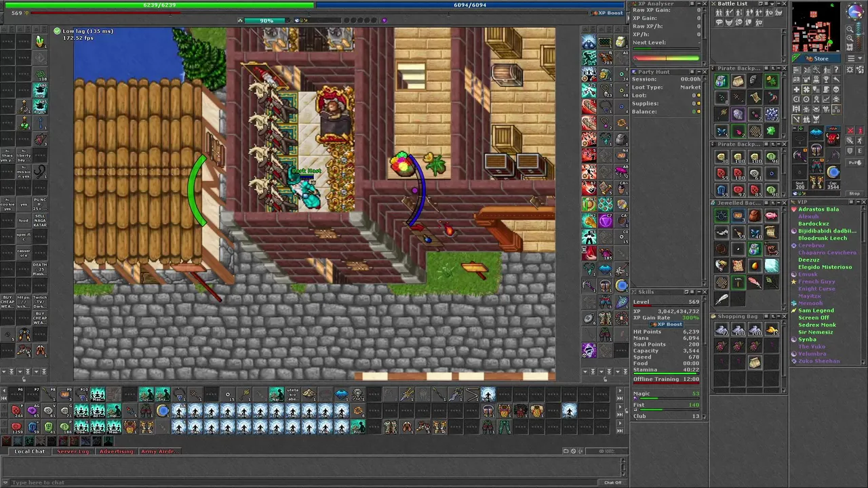This screenshot has width=868, height=488.
Task: Collapse the Shopping Bag panel
Action: click(x=778, y=317)
